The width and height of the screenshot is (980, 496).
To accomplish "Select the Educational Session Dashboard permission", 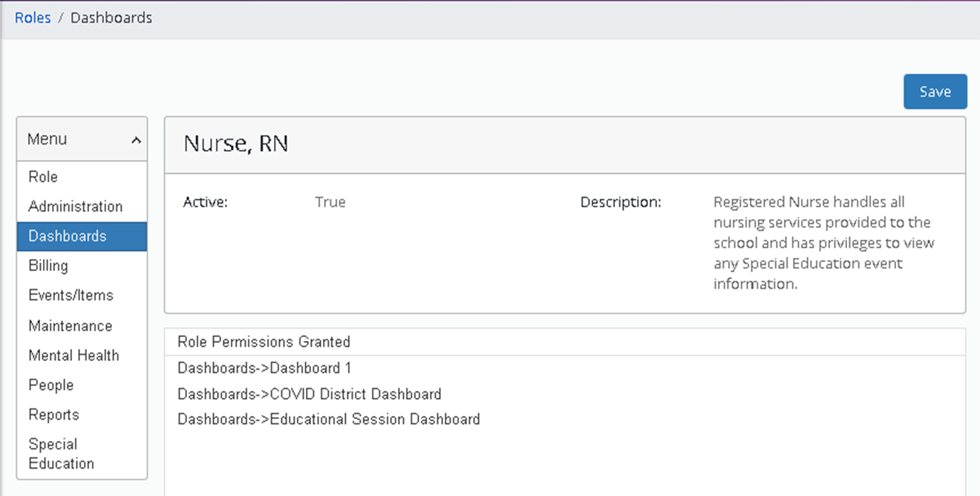I will point(328,420).
